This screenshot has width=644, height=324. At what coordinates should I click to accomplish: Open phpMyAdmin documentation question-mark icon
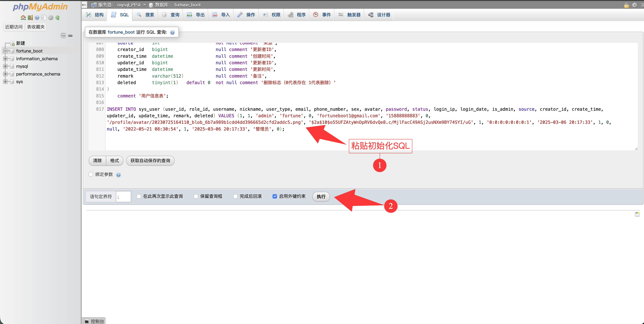37,17
